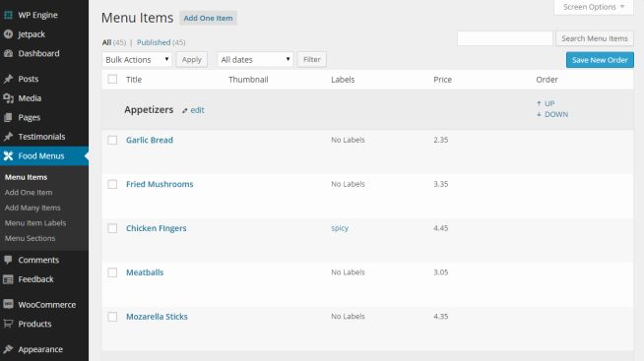Screen dimensions: 644x361
Task: Open the Add One Item submenu entry
Action: pos(29,193)
